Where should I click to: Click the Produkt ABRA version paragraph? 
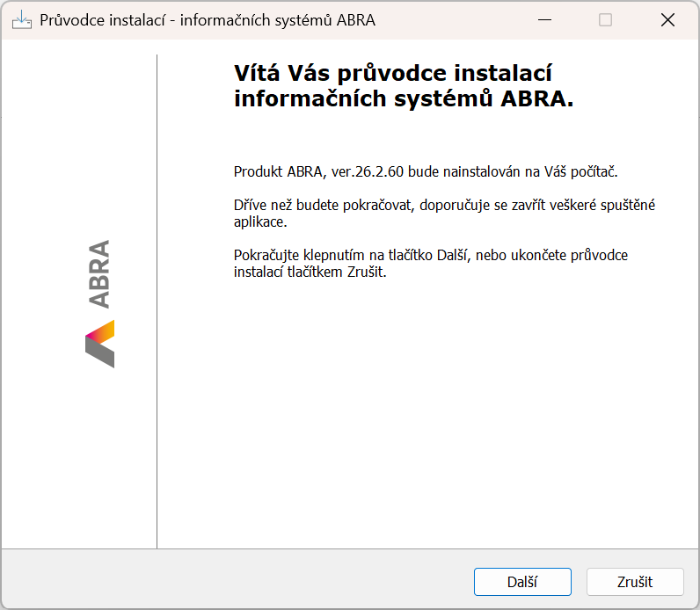point(426,171)
